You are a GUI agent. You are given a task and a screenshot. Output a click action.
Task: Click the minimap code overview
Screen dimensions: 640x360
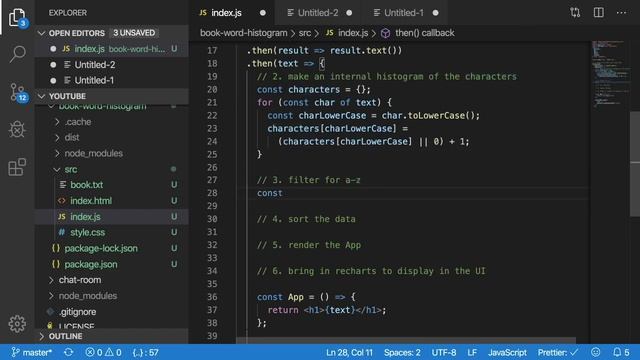610,73
